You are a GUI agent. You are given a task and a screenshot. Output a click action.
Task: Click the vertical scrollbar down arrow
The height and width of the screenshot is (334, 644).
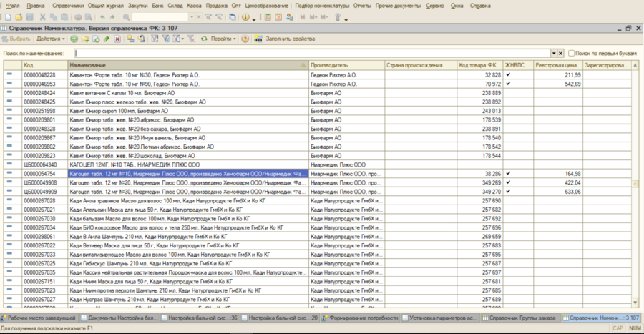click(x=635, y=303)
